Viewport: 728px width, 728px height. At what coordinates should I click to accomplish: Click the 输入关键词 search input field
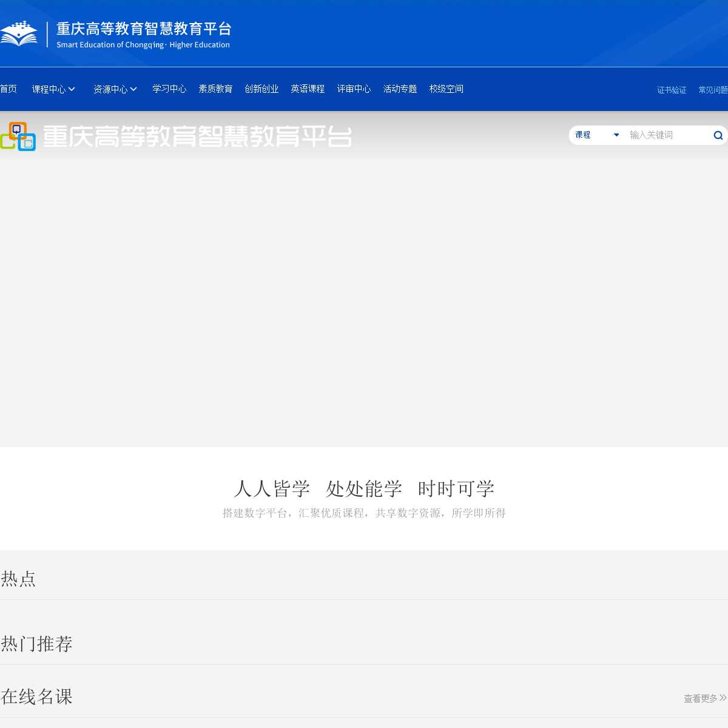click(667, 135)
